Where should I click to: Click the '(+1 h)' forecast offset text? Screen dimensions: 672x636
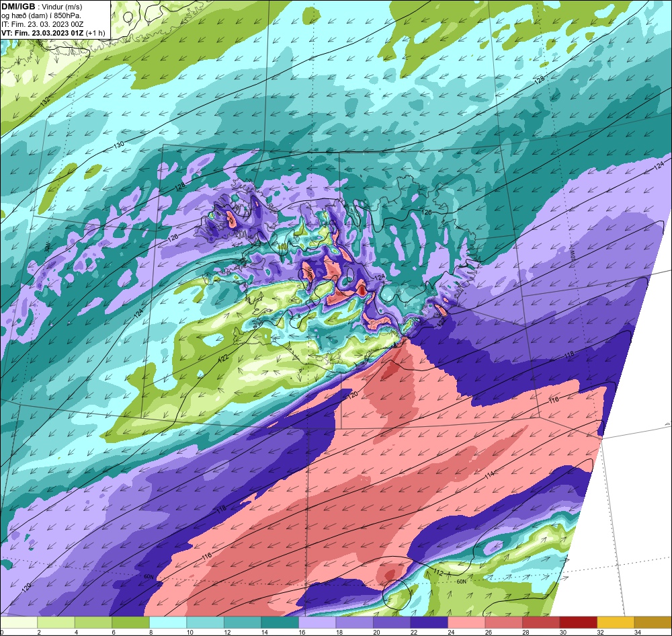pyautogui.click(x=95, y=33)
